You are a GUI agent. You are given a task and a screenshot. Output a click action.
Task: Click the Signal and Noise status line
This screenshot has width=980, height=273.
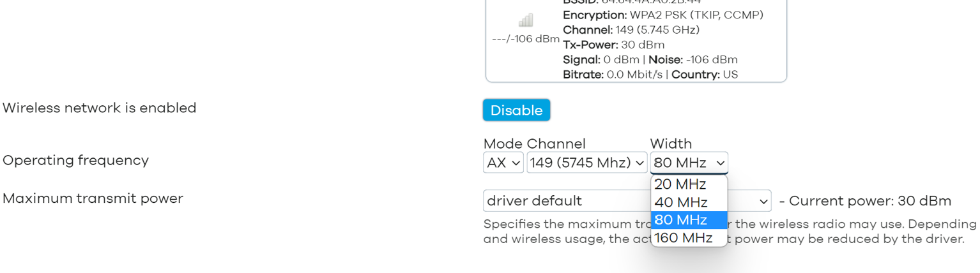(650, 60)
